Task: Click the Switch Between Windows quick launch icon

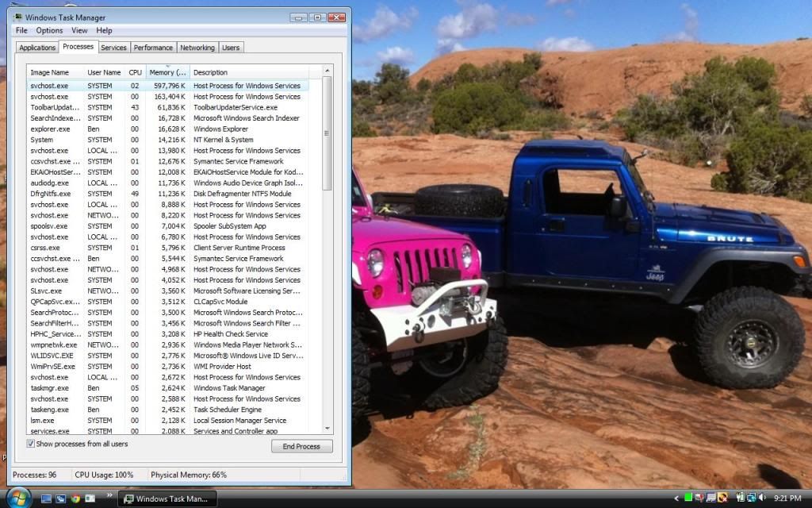Action: (x=60, y=498)
